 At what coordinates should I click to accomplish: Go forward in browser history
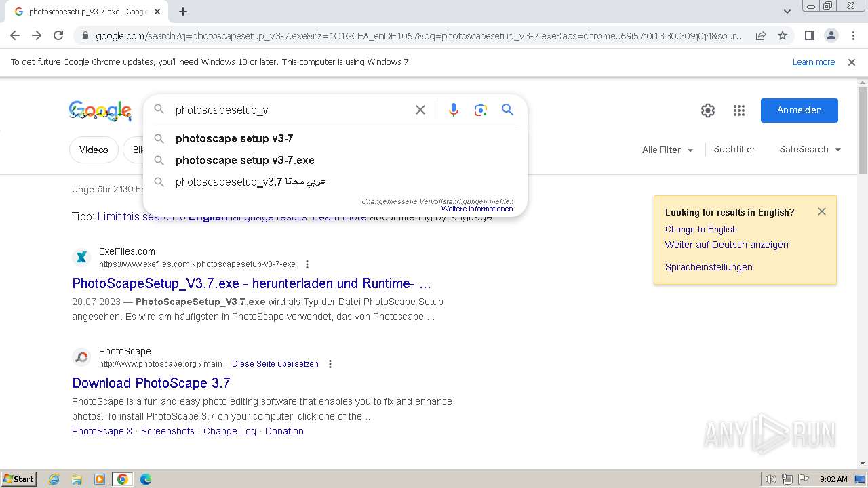tap(37, 35)
